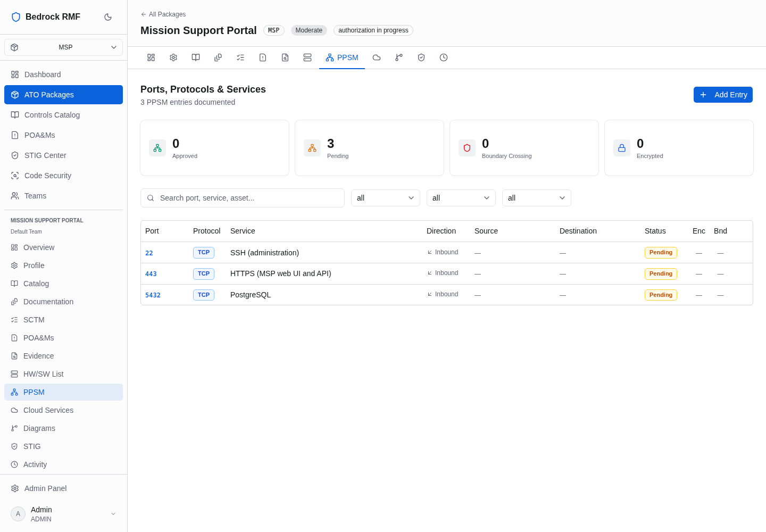Click the evidence file-search tab icon

point(285,57)
